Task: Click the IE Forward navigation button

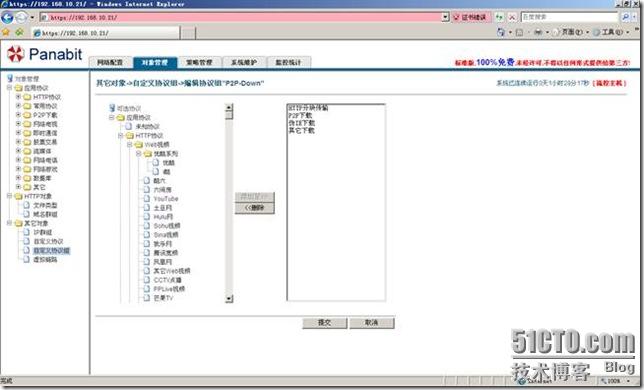Action: pos(21,17)
